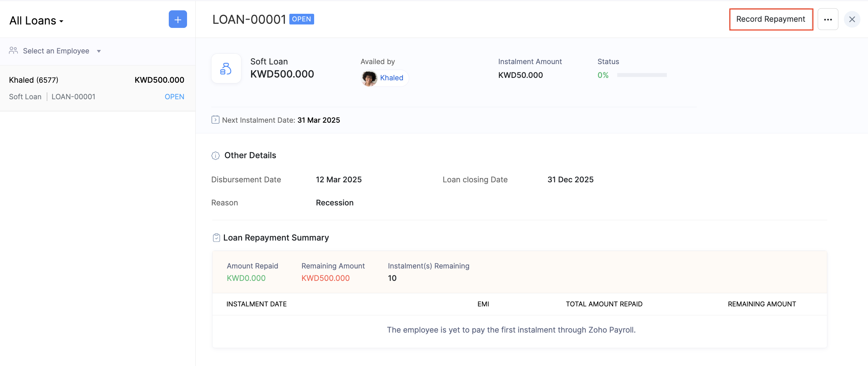
Task: Open the three-dots more options menu
Action: (x=828, y=19)
